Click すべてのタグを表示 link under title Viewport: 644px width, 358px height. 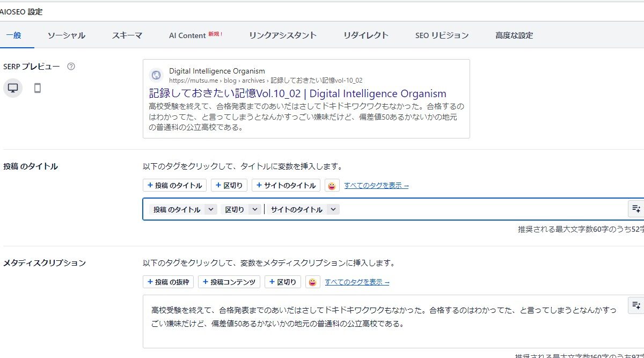point(376,186)
